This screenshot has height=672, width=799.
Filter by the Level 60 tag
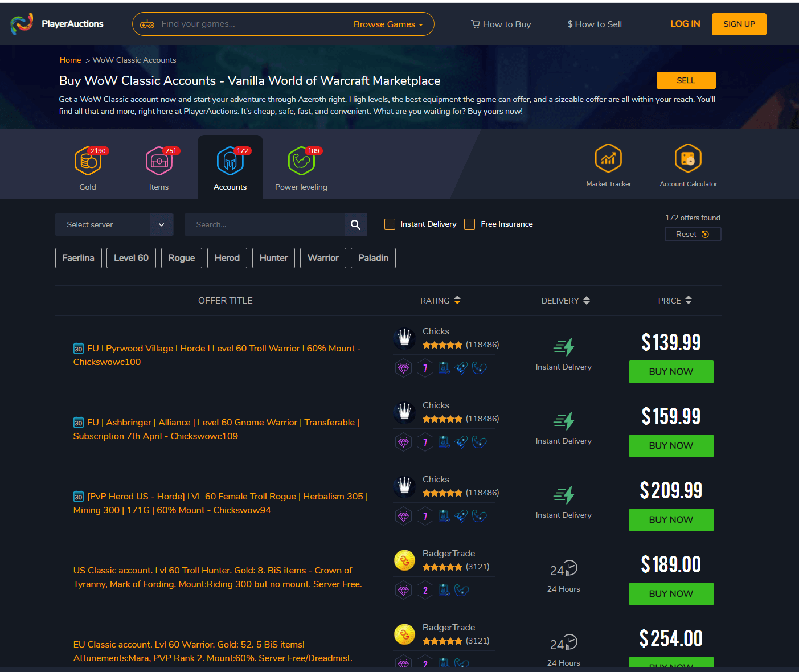point(131,258)
